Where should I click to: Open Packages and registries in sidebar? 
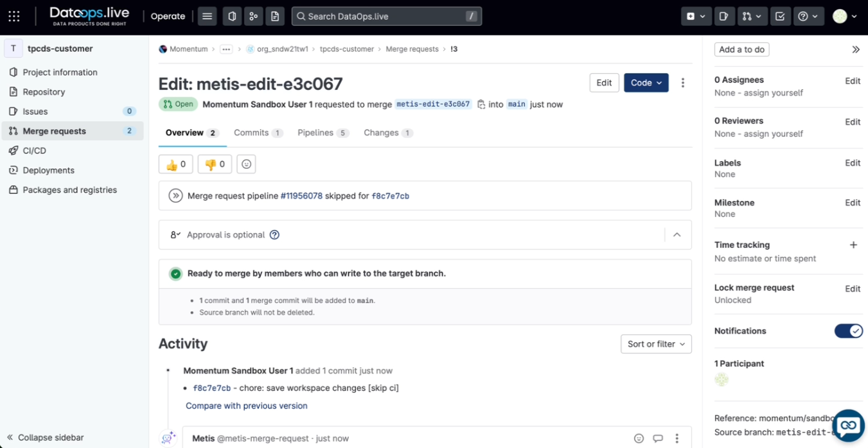point(73,190)
